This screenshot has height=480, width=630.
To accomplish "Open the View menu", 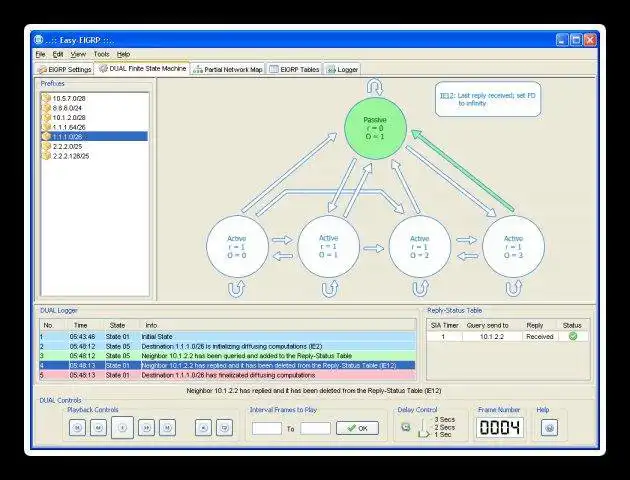I will (78, 54).
